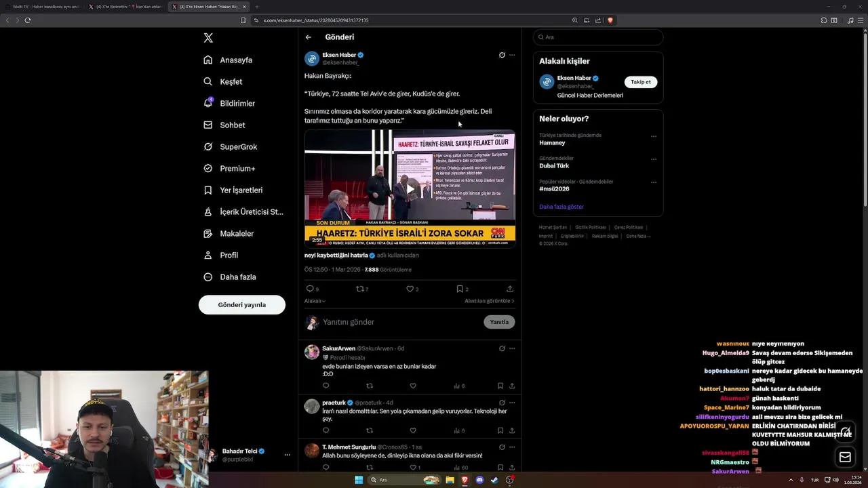Image resolution: width=868 pixels, height=488 pixels.
Task: Open more options on praeturk reply
Action: point(512,403)
